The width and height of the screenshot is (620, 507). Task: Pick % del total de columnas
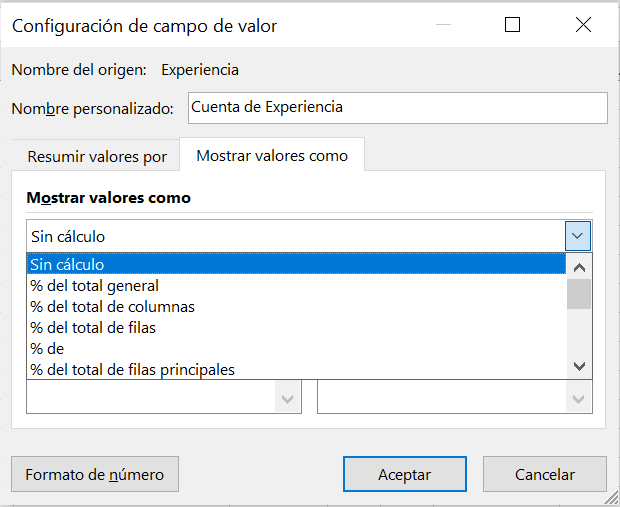click(x=296, y=306)
